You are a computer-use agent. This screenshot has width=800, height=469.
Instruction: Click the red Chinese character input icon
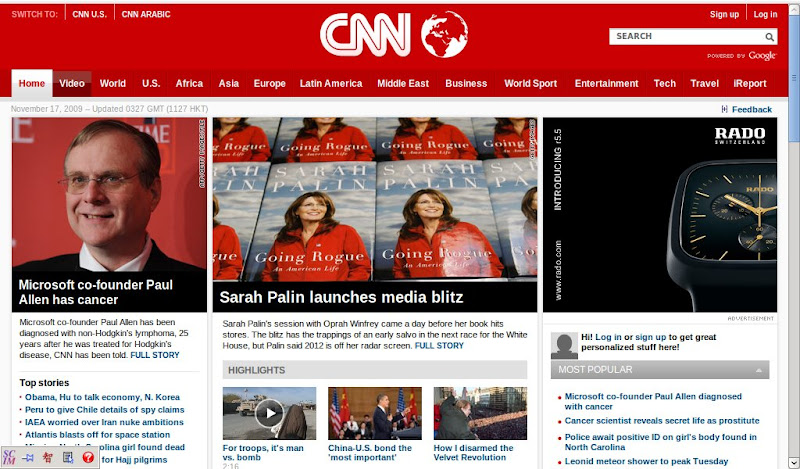(x=48, y=457)
